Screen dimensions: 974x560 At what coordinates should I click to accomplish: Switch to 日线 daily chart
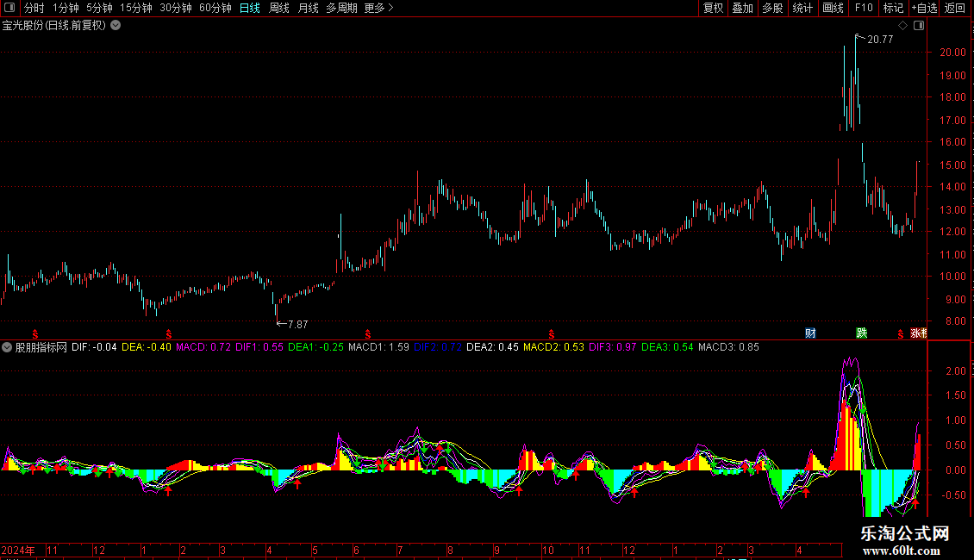[250, 8]
